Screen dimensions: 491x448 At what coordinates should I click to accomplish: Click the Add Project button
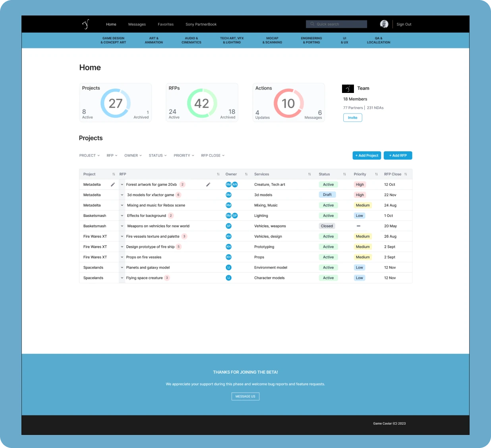coord(367,156)
